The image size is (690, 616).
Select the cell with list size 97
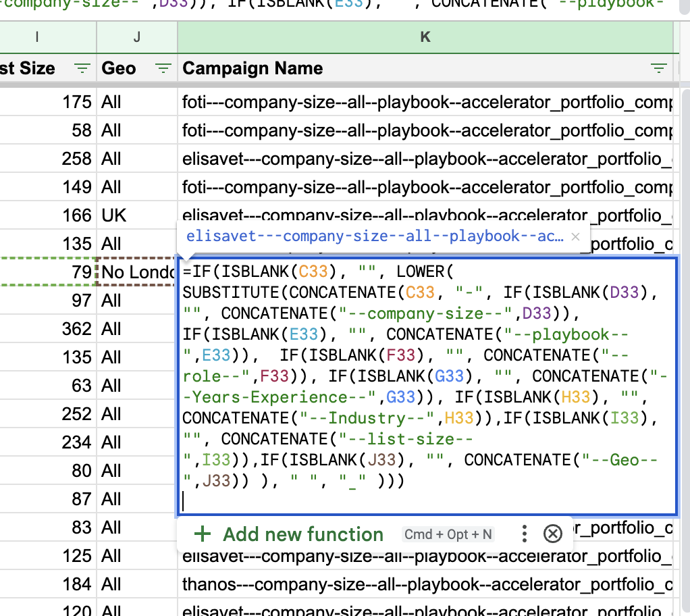pyautogui.click(x=48, y=301)
